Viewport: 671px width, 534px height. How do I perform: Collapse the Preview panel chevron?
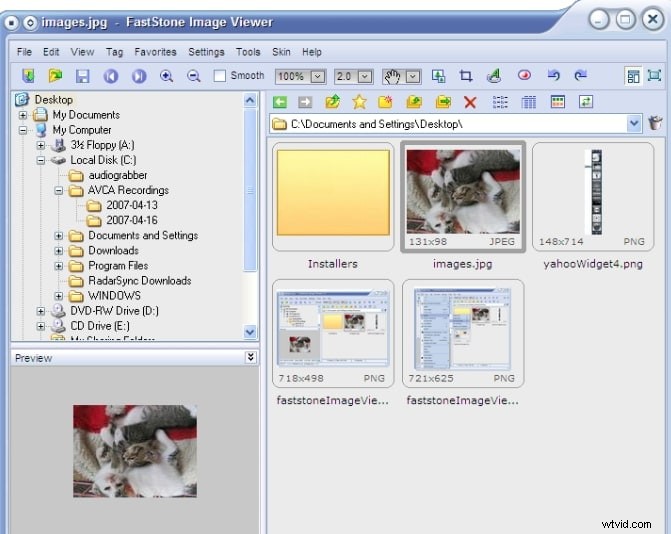251,357
